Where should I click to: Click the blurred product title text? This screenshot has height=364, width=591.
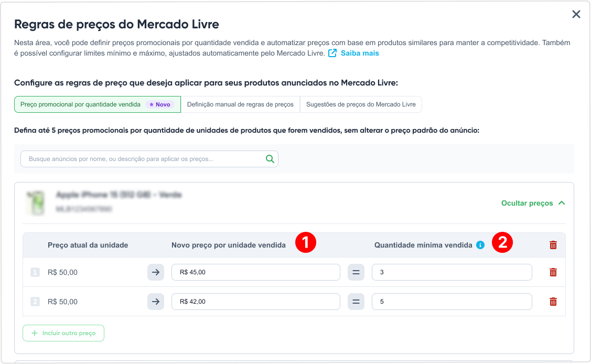point(119,195)
